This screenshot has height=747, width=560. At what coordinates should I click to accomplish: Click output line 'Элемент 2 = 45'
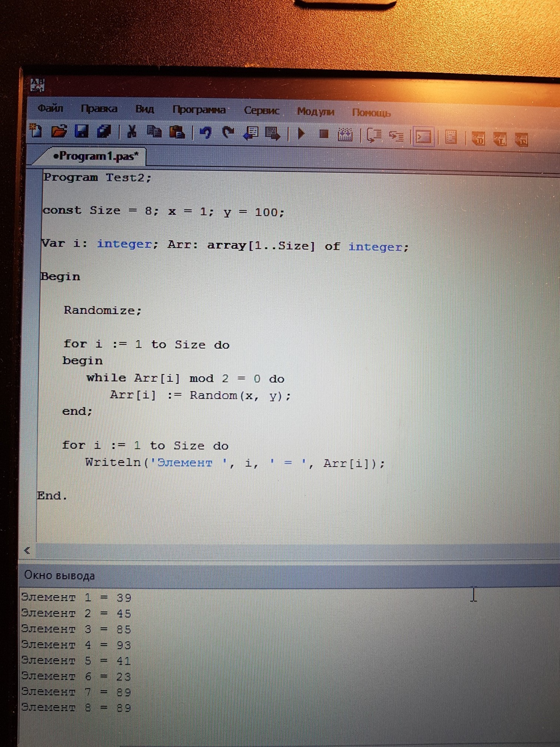(76, 613)
